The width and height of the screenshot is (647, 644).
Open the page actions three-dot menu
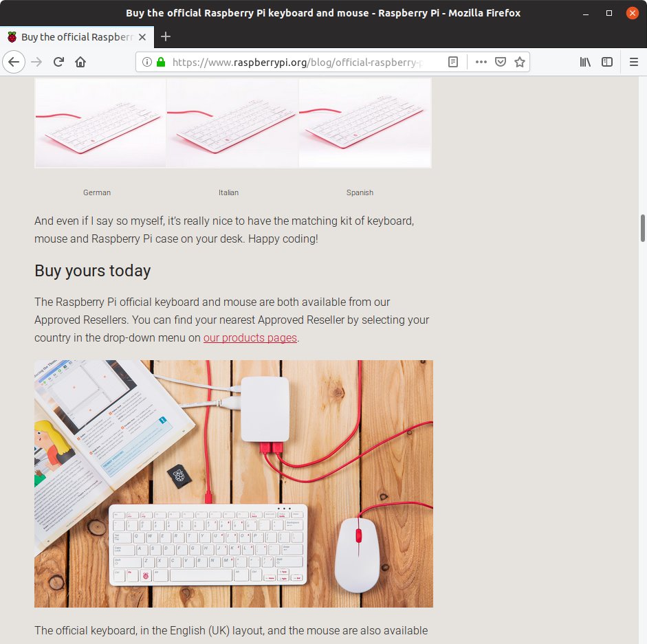(x=481, y=62)
